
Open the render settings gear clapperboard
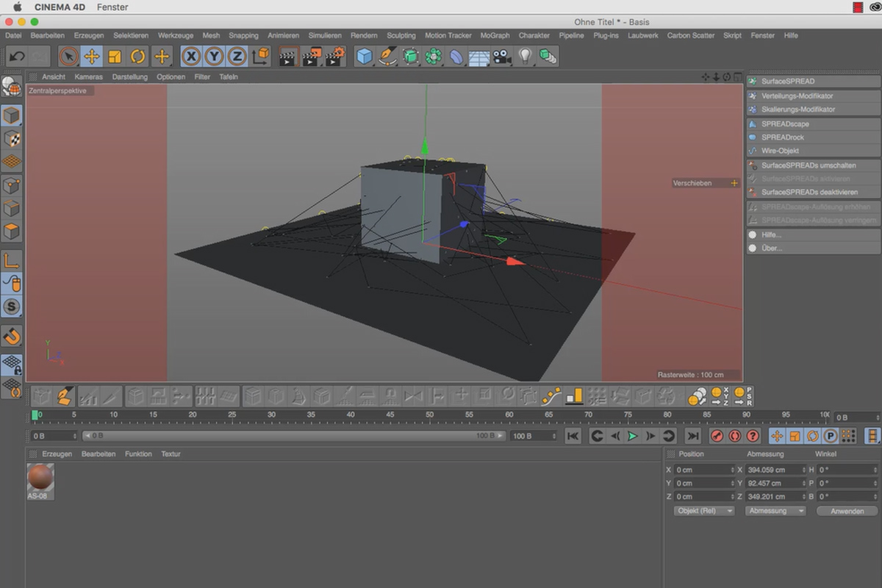(x=335, y=56)
